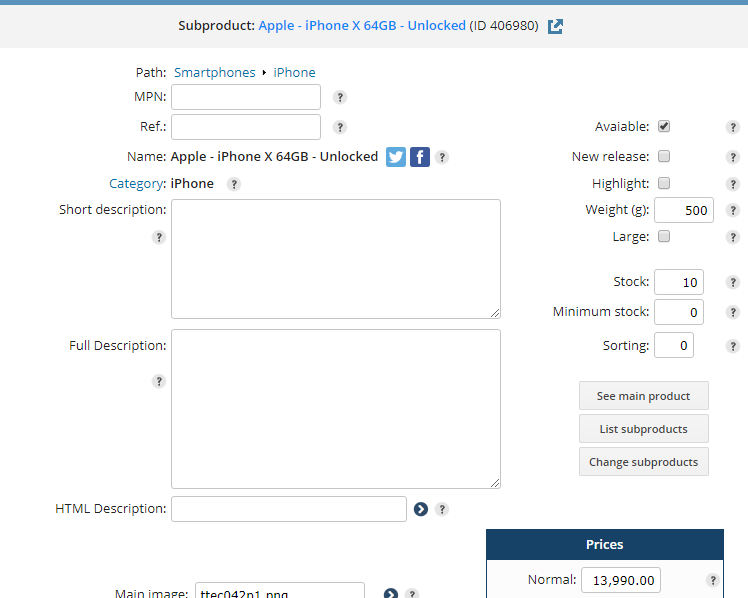Open Main image arrow icon
This screenshot has width=748, height=598.
click(390, 593)
